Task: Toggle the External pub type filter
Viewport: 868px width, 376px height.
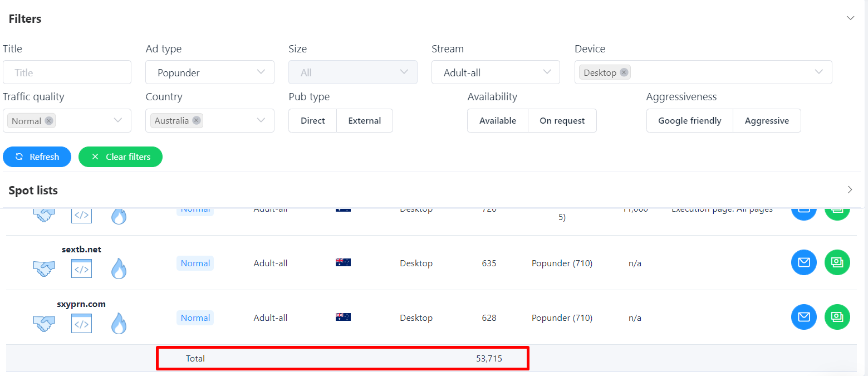Action: (365, 121)
